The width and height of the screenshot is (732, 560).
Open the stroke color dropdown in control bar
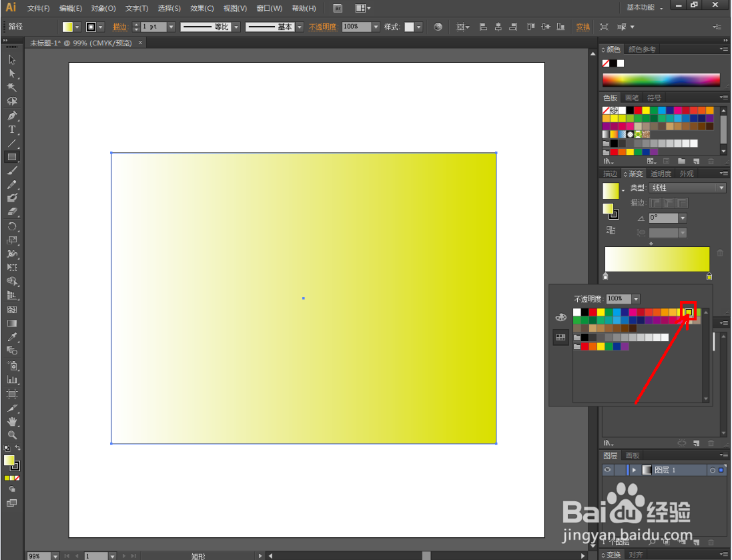coord(100,27)
